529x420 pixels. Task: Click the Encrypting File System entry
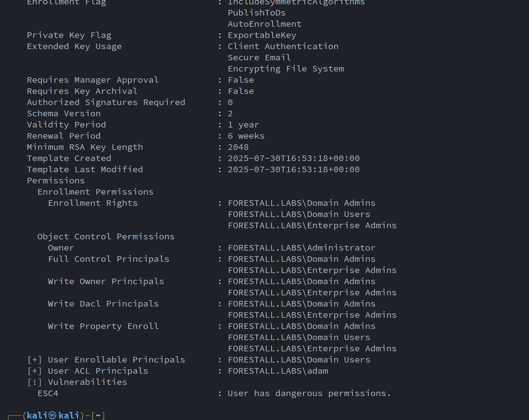tap(286, 69)
